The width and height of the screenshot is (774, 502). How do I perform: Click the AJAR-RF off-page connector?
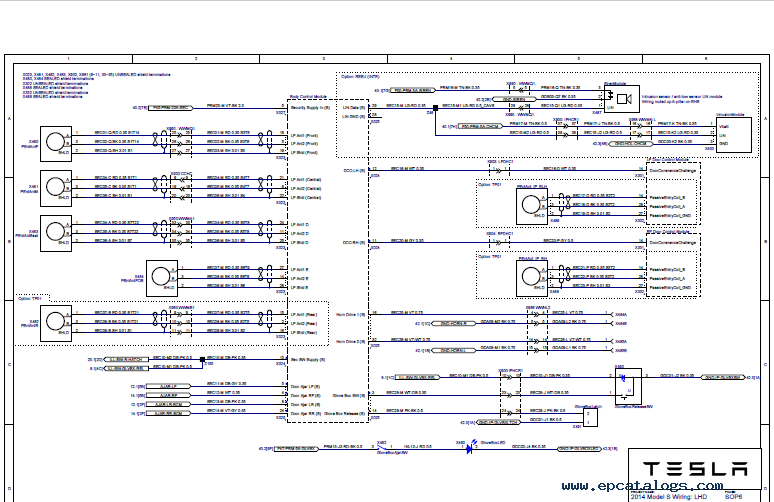(168, 395)
